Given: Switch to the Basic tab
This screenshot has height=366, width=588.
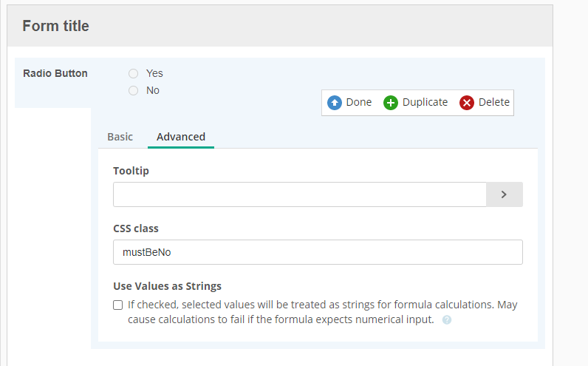Looking at the screenshot, I should 120,137.
